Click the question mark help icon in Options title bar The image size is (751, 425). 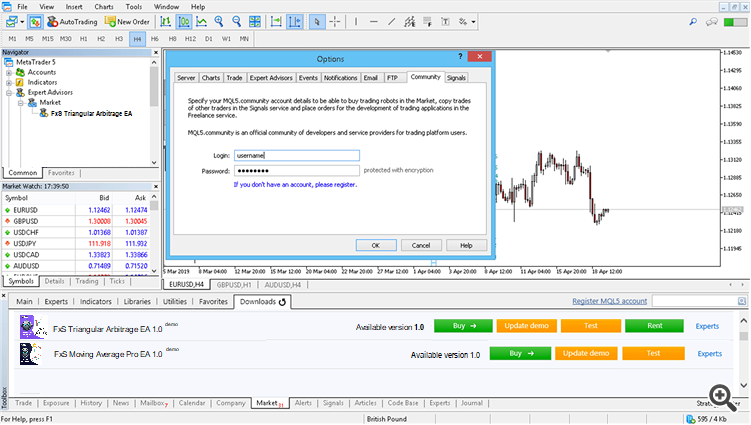point(460,57)
